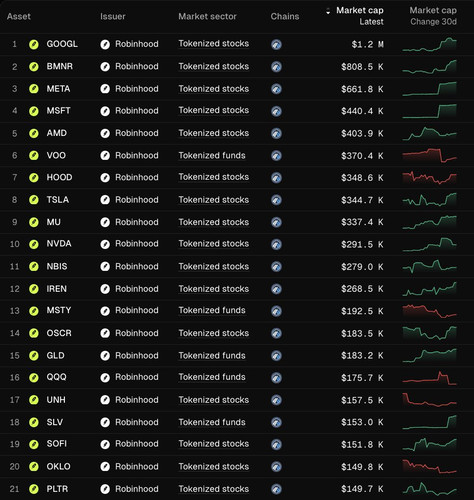The height and width of the screenshot is (500, 474).
Task: Select the SOFI asset name
Action: coord(56,444)
